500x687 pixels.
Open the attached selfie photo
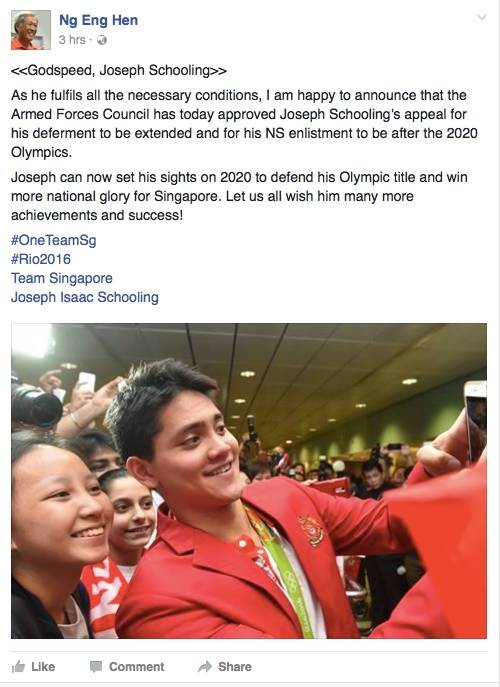point(249,481)
